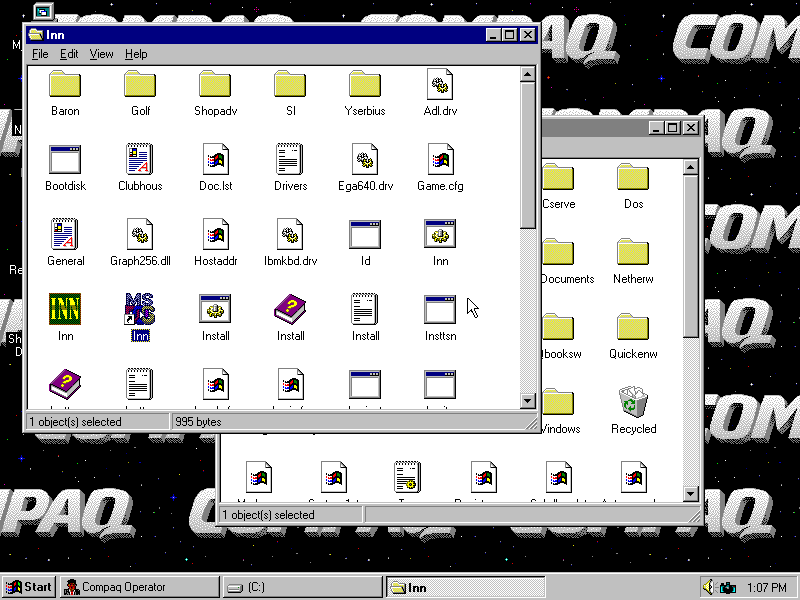Viewport: 800px width, 600px height.
Task: Switch to (C:) window via taskbar
Action: [303, 587]
